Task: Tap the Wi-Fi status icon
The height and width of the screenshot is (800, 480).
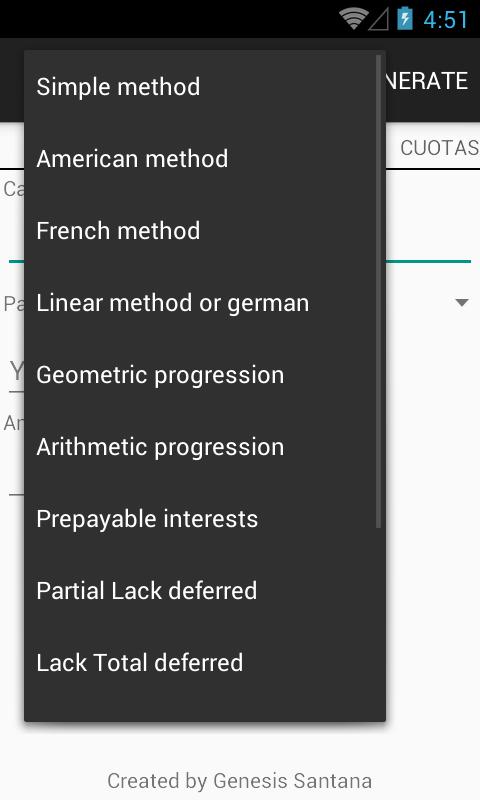Action: 353,19
